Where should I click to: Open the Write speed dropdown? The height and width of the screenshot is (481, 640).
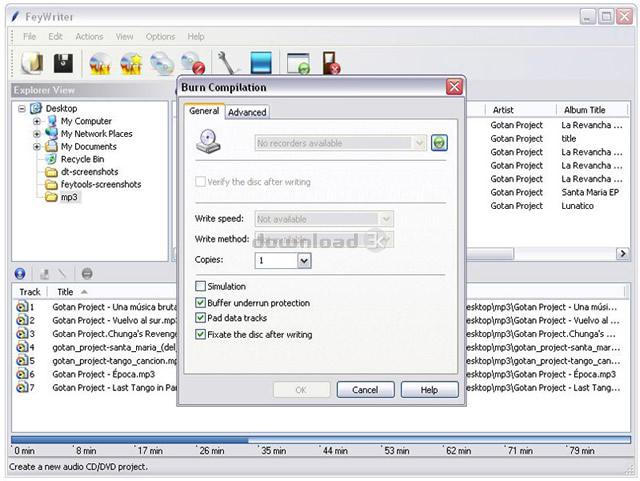(386, 219)
